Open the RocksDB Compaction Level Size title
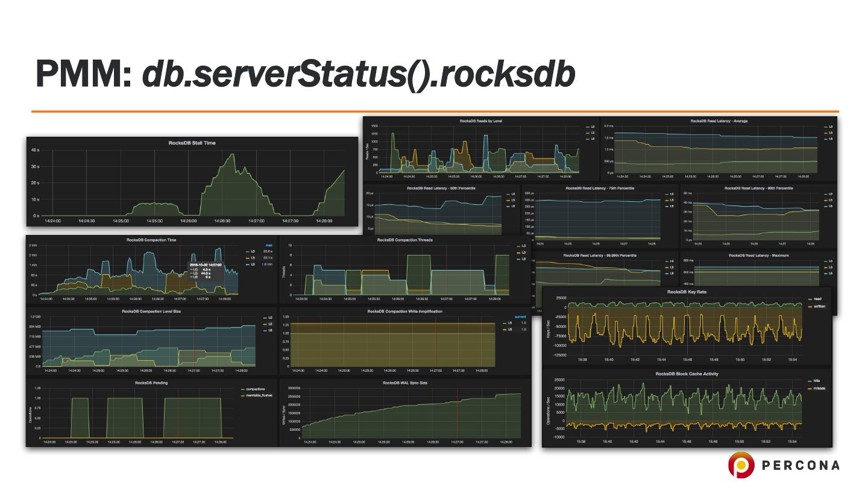The height and width of the screenshot is (488, 868). click(151, 311)
